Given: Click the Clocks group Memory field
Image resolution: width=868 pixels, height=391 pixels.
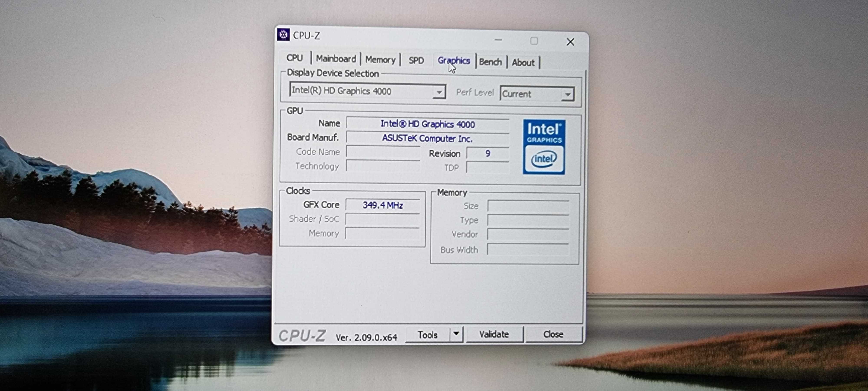Looking at the screenshot, I should coord(382,233).
